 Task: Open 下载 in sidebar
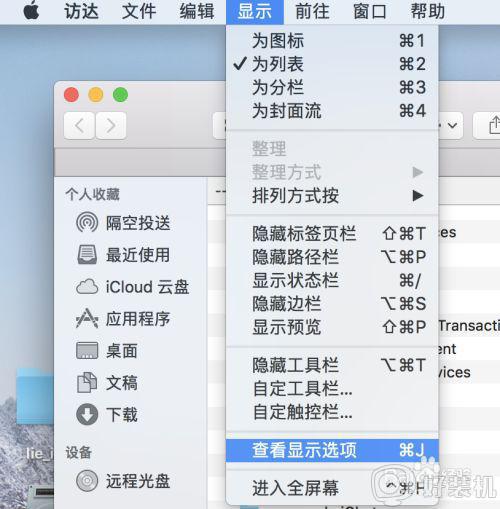point(122,414)
